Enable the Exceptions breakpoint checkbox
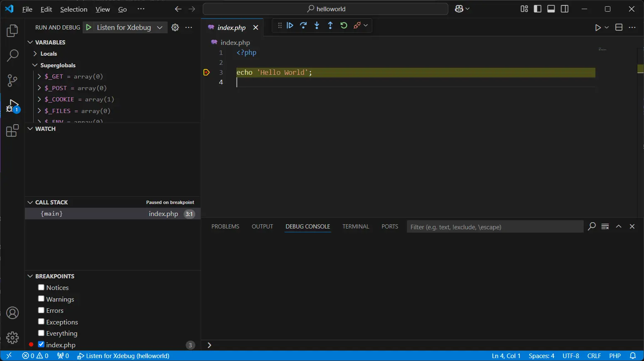 41,322
